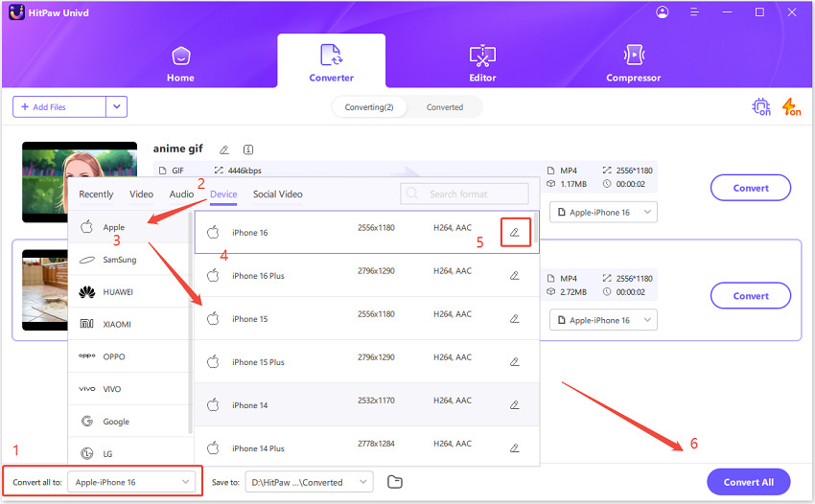Open the Editor tab

tap(482, 63)
